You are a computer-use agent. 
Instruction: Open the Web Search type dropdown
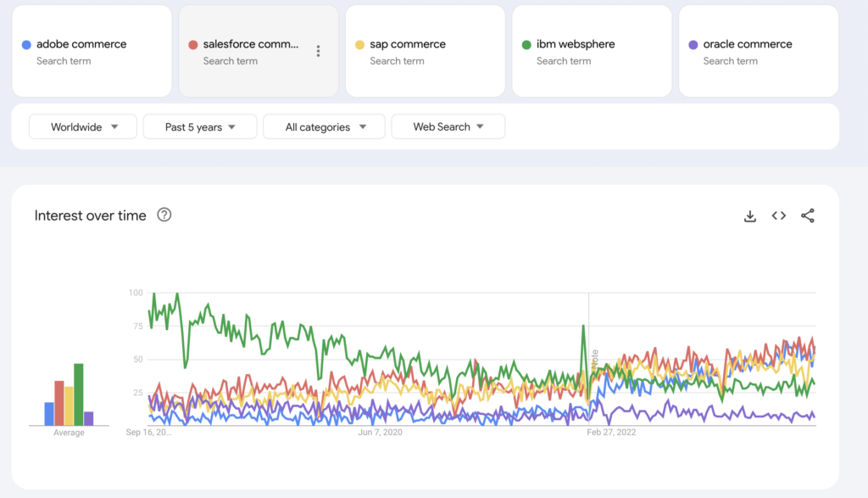tap(448, 127)
